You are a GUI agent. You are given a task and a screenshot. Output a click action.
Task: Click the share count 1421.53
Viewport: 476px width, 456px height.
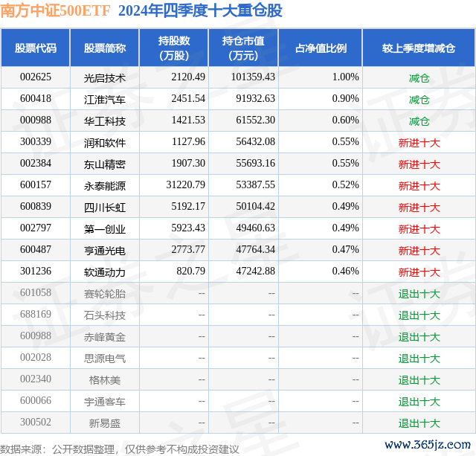click(188, 121)
